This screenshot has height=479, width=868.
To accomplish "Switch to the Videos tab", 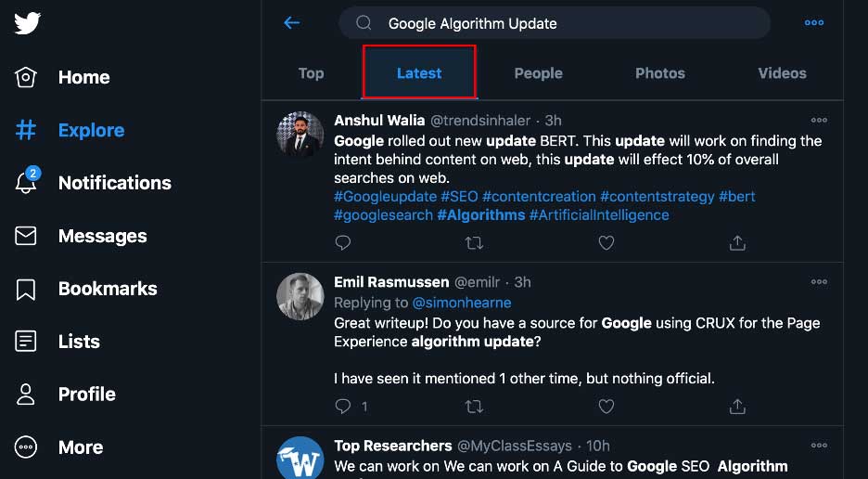I will (x=782, y=73).
